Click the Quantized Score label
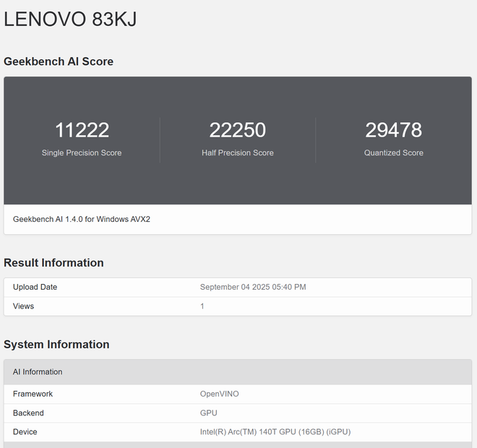The width and height of the screenshot is (477, 448). pos(393,152)
